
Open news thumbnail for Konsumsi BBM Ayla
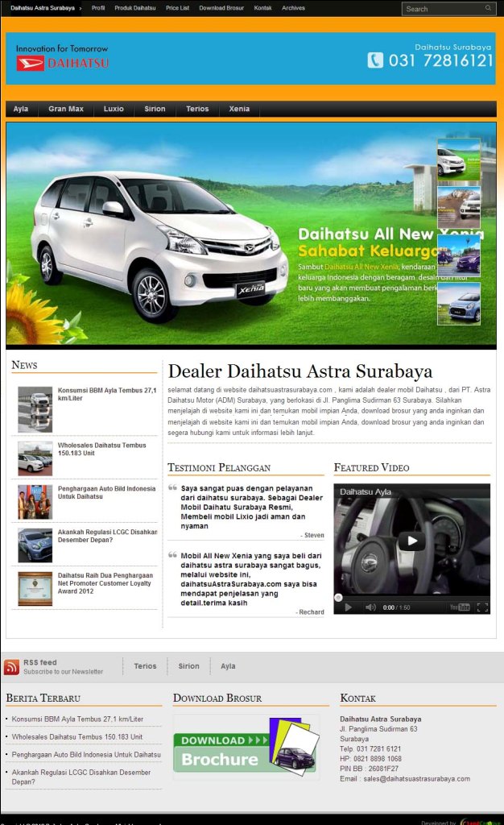(x=35, y=409)
